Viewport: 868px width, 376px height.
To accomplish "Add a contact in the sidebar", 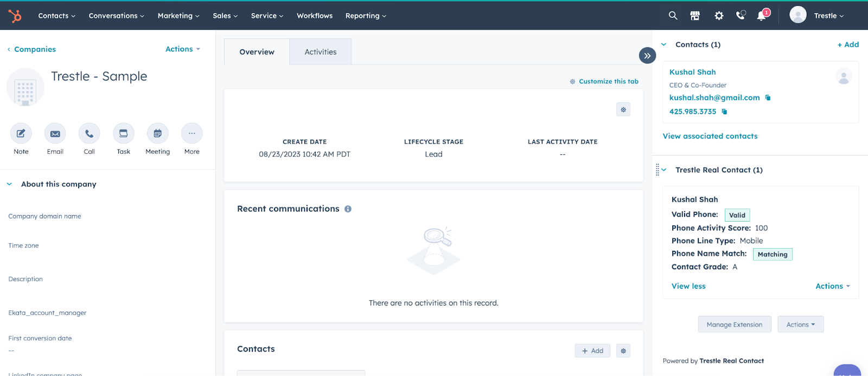I will (x=848, y=44).
